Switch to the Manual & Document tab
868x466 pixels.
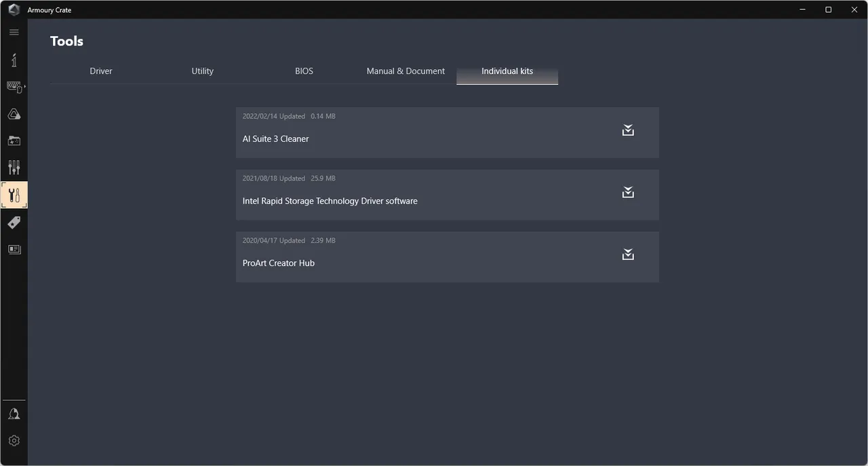(406, 71)
